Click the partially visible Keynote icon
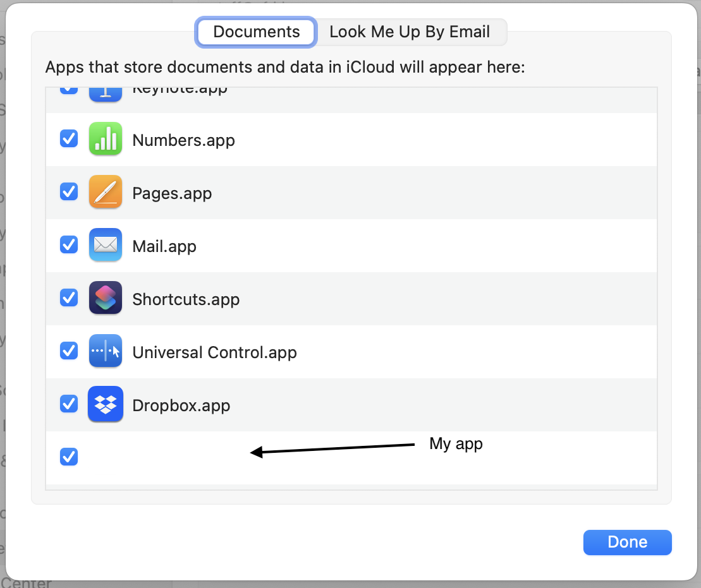The image size is (701, 588). pyautogui.click(x=105, y=92)
